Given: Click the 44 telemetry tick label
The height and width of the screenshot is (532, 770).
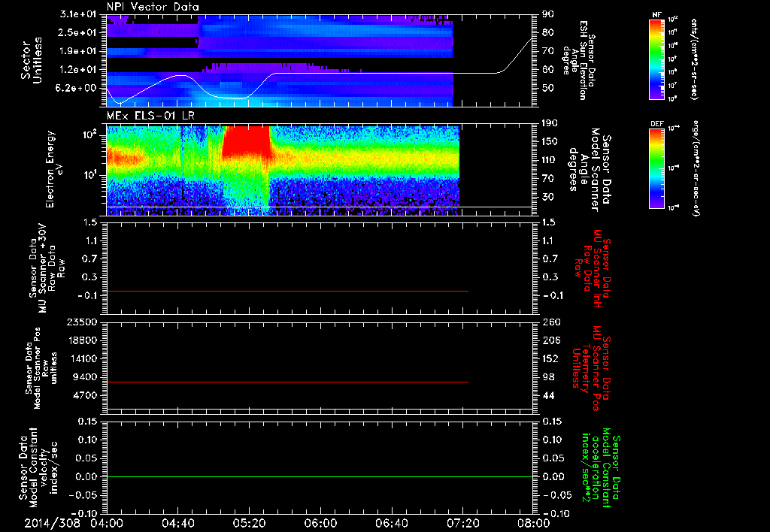Looking at the screenshot, I should tap(548, 395).
